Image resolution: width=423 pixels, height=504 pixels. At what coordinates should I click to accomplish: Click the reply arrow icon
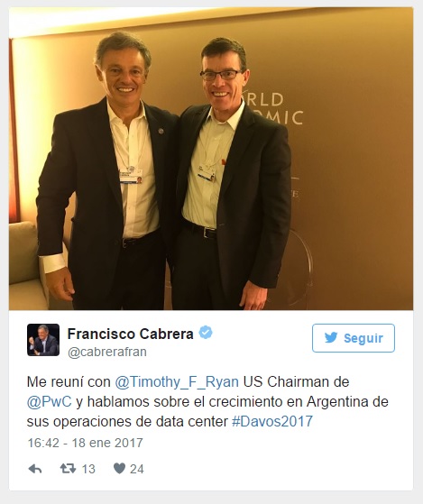(x=35, y=469)
